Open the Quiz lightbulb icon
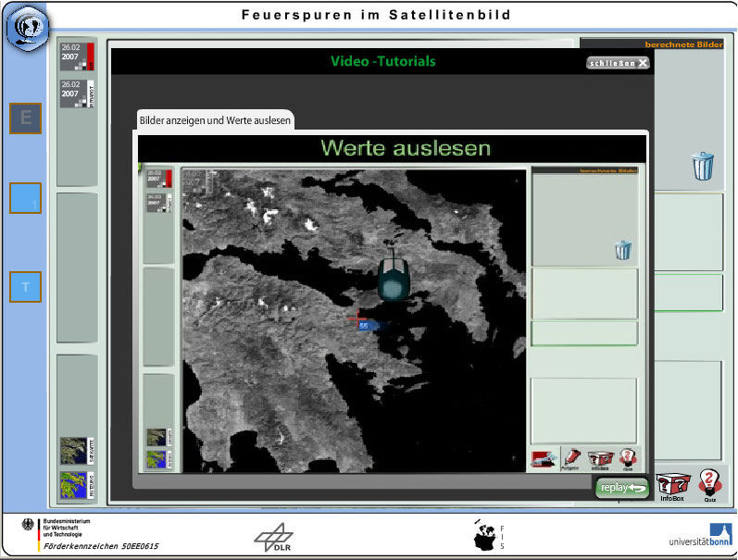The width and height of the screenshot is (738, 560). pos(710,485)
